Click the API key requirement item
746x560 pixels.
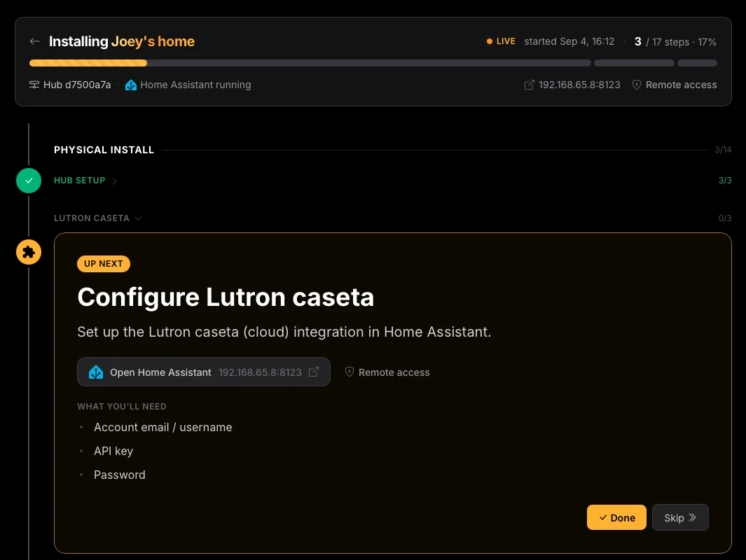pyautogui.click(x=113, y=451)
